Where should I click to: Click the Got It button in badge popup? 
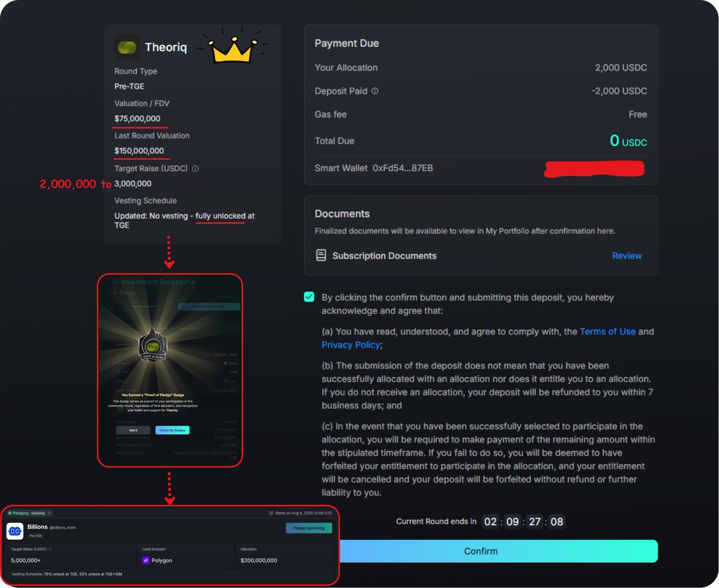click(x=133, y=430)
